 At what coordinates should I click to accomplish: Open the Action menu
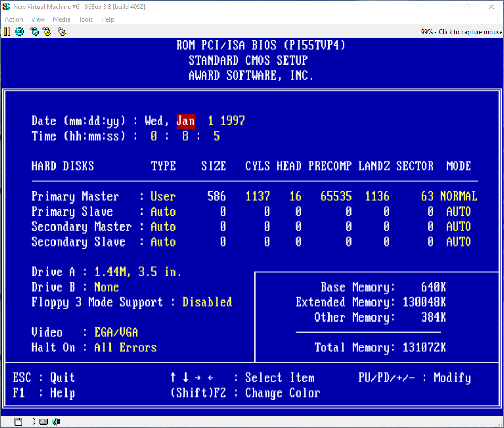[14, 19]
